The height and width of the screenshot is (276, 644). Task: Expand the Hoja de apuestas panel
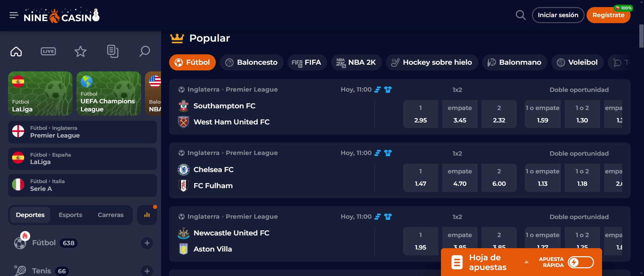526,262
